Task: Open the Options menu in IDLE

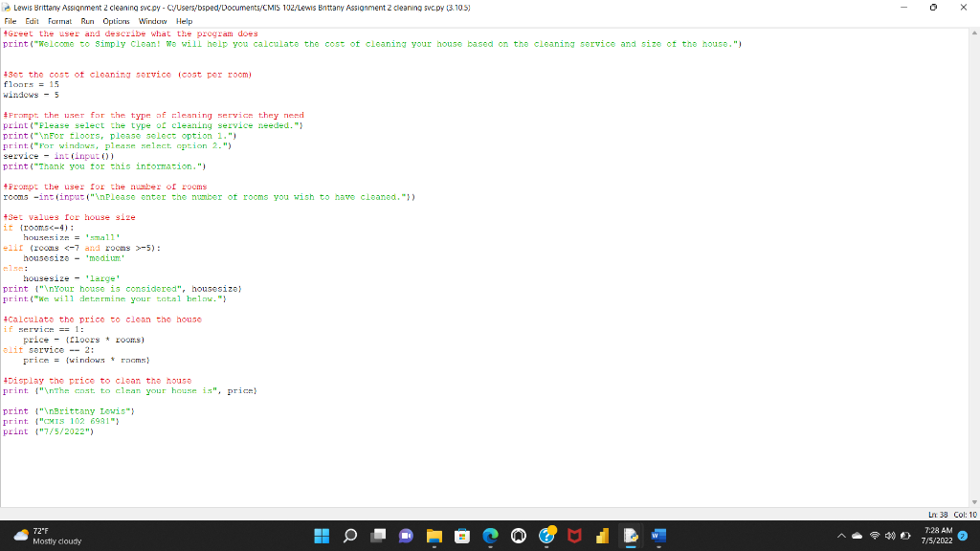Action: (116, 21)
